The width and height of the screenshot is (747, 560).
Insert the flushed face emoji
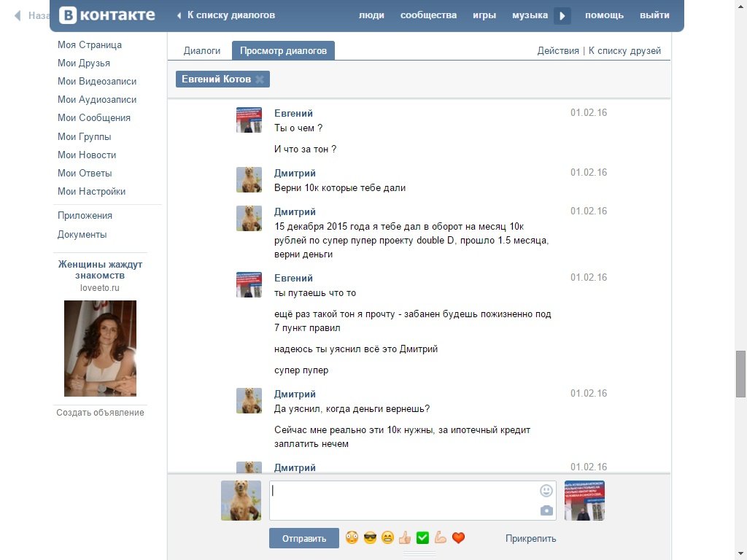[x=352, y=538]
